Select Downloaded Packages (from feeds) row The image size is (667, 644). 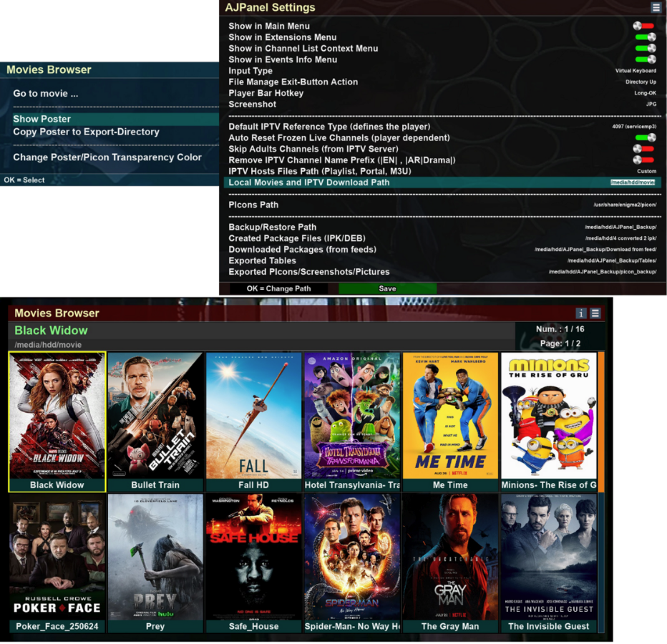[x=442, y=249]
